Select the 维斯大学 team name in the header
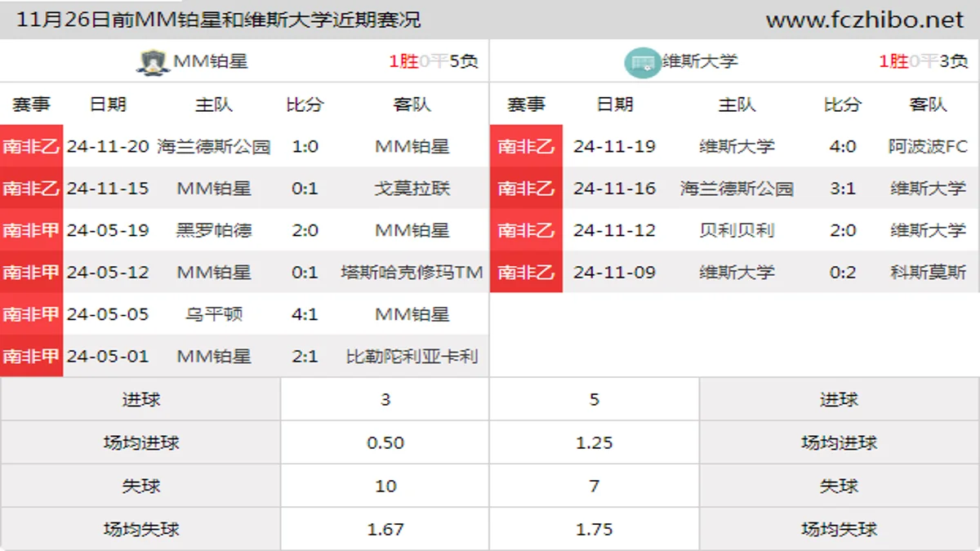The width and height of the screenshot is (980, 551). pyautogui.click(x=700, y=61)
